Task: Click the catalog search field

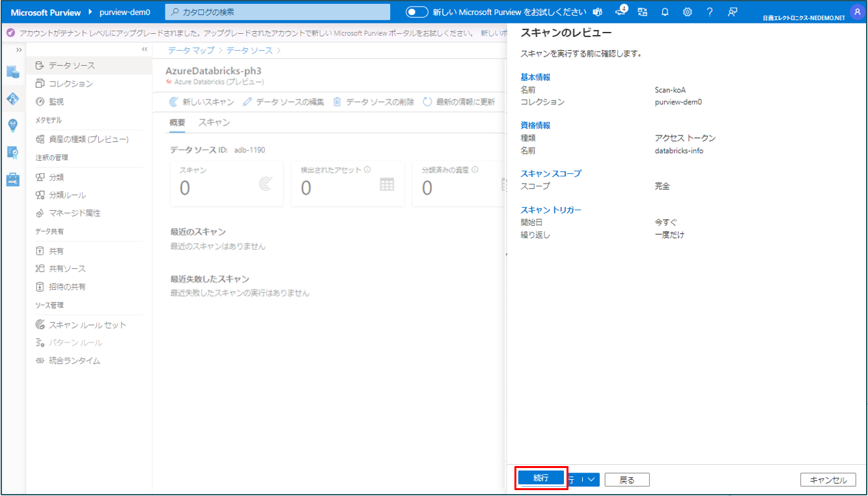Action: 277,12
